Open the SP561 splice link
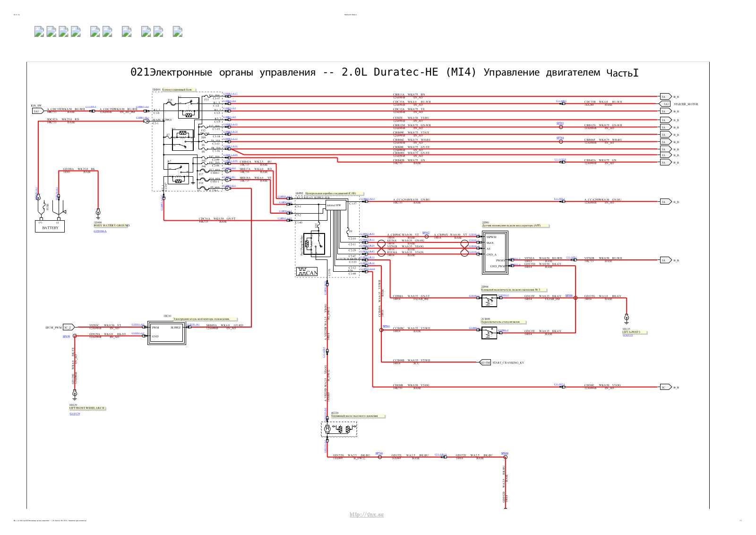756x535 pixels. [386, 326]
